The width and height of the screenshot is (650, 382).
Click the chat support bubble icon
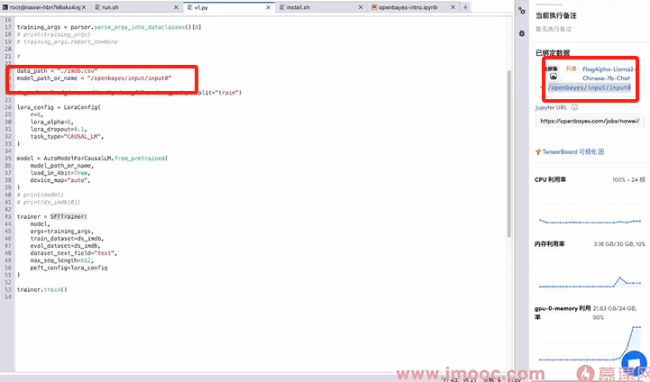pos(634,362)
